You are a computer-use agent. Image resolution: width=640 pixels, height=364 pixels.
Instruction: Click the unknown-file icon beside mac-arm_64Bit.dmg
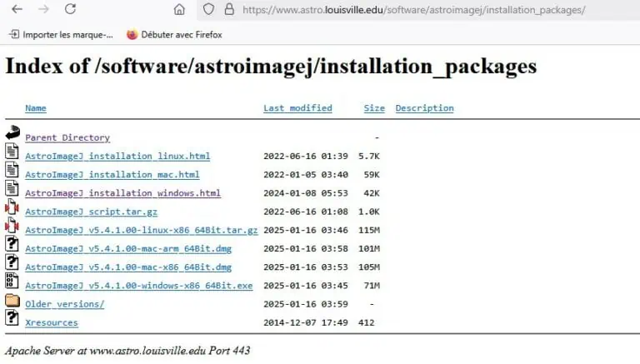pyautogui.click(x=12, y=243)
